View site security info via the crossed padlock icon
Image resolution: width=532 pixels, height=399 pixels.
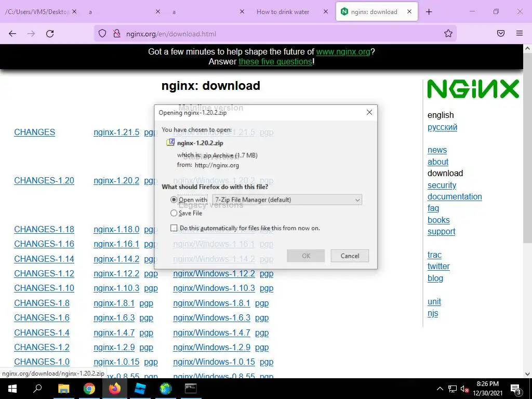point(117,33)
